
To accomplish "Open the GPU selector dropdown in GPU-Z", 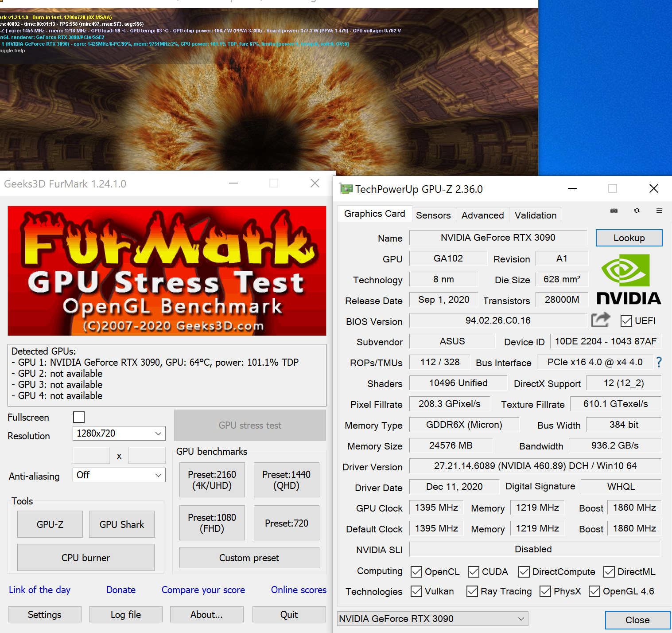I will click(x=432, y=618).
